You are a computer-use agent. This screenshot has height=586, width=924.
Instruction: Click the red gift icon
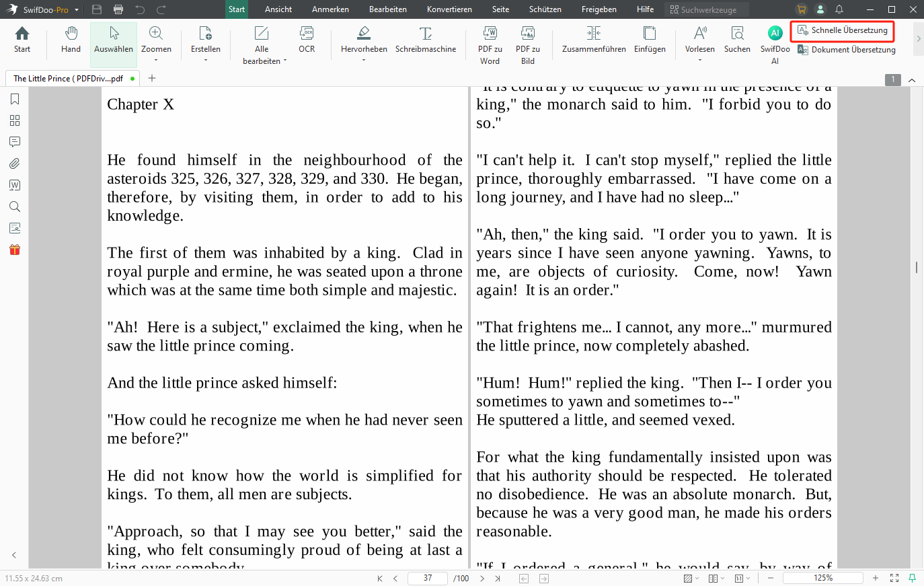tap(15, 250)
